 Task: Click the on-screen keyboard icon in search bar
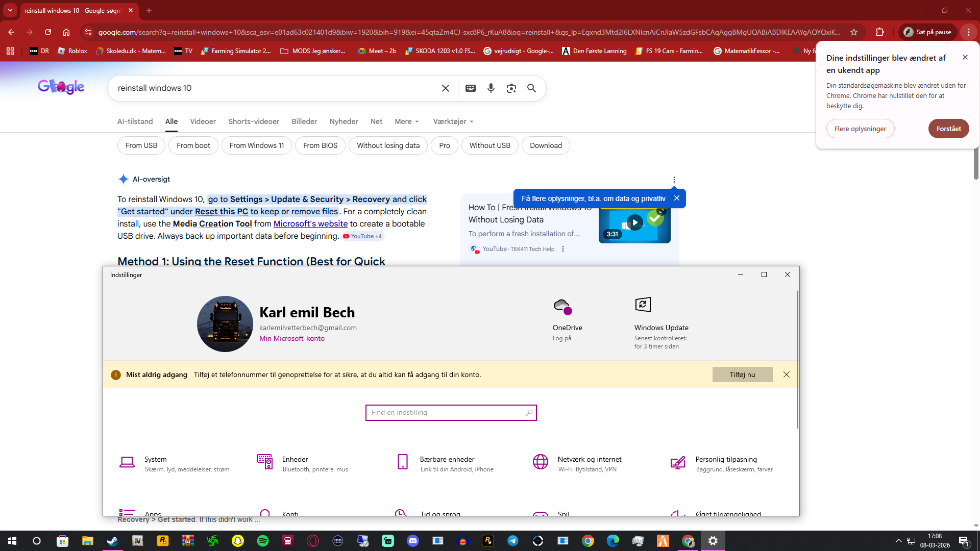point(471,88)
